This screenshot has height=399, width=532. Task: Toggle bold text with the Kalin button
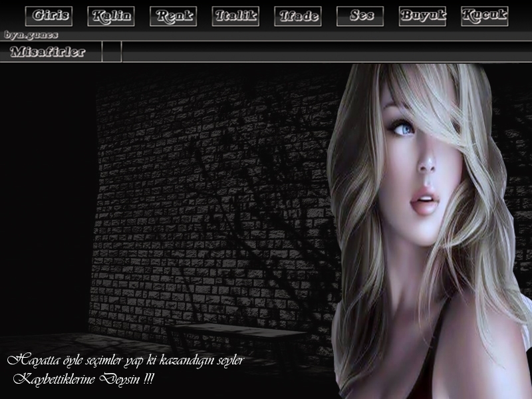[111, 16]
